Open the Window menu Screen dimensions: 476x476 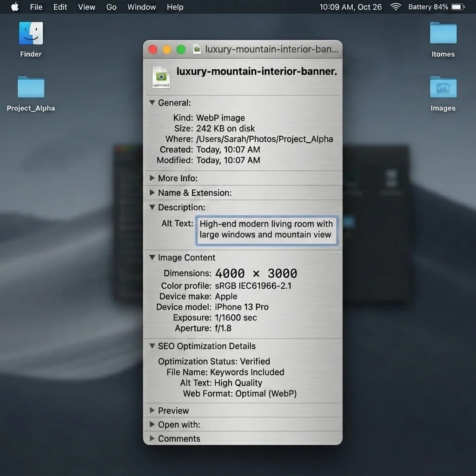pos(141,7)
